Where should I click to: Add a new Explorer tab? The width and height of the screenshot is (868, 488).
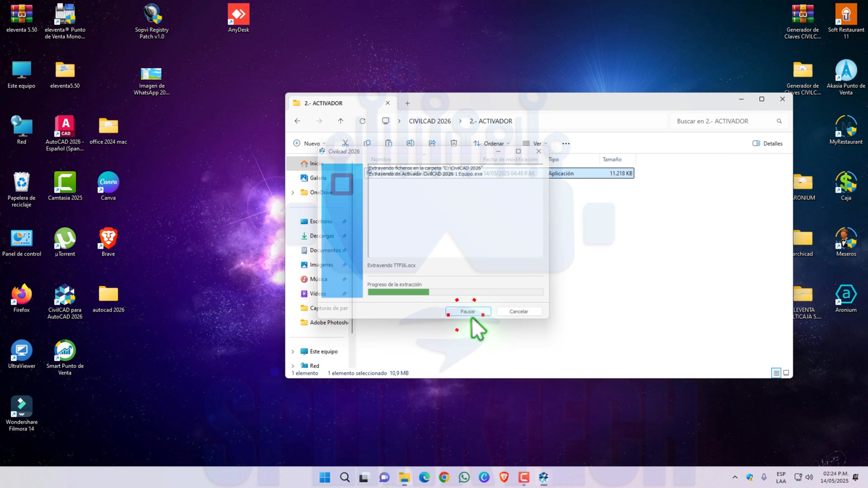(x=407, y=103)
